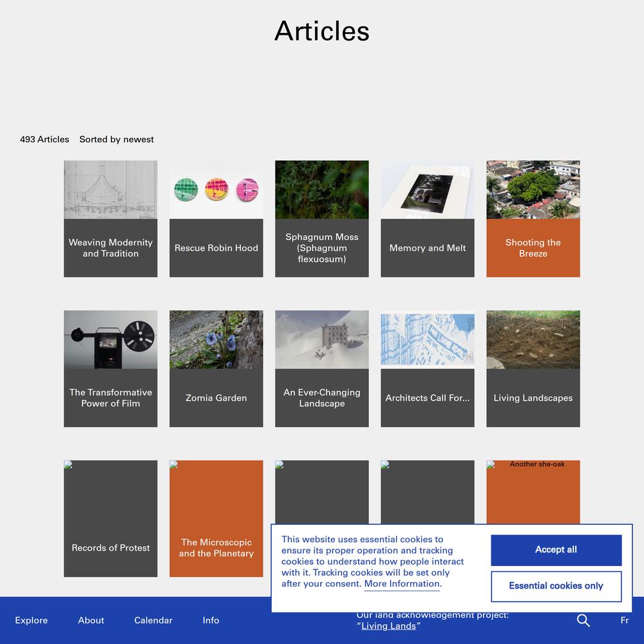This screenshot has width=644, height=644.
Task: Click the Rescue Robin Hood title
Action: coord(216,248)
